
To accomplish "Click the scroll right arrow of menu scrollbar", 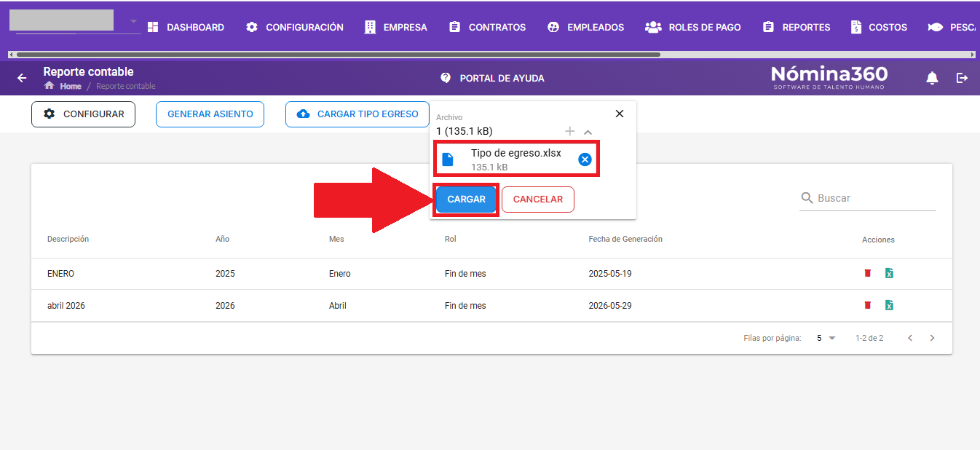I will point(973,55).
